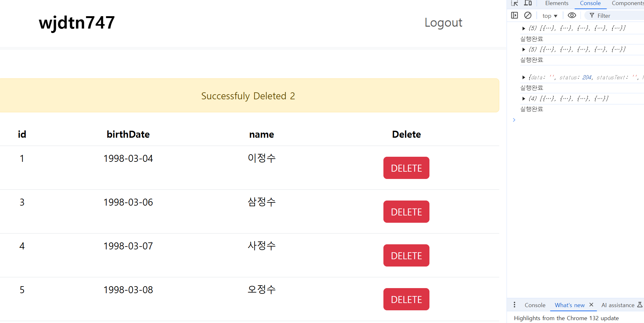Click the wjdtn747 site title
Screen dimensions: 644x323
point(77,23)
